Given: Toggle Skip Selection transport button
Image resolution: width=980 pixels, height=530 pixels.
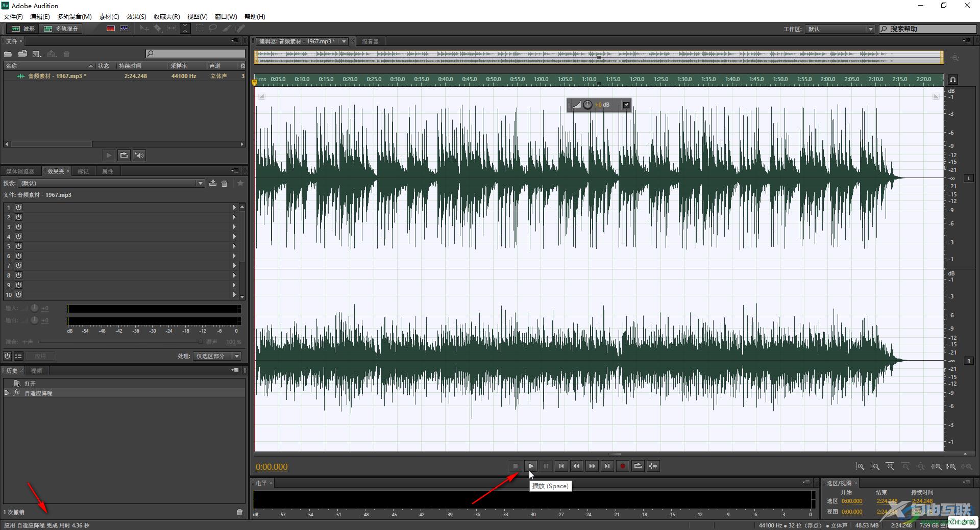Looking at the screenshot, I should coord(653,466).
